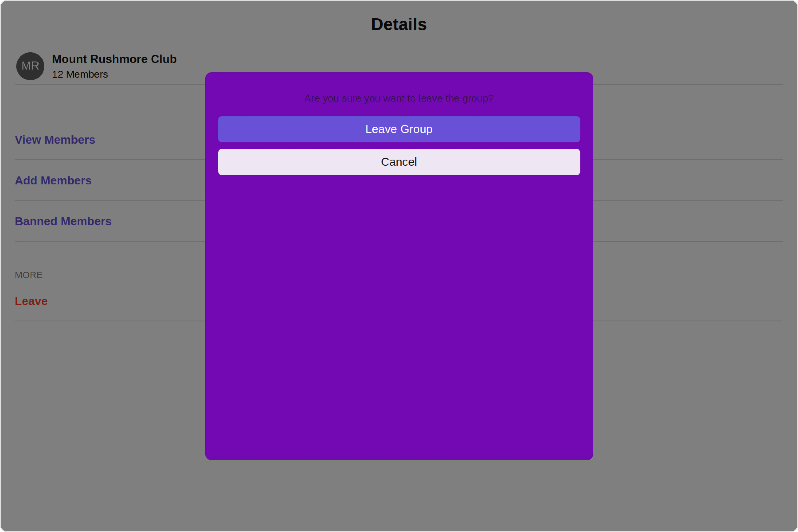Click dimmed backdrop below the purple dialog
798x532 pixels.
click(x=399, y=495)
